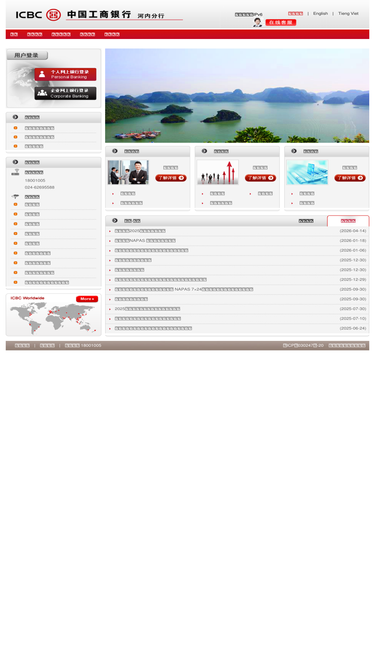Open Corporate Banking login

coord(65,93)
